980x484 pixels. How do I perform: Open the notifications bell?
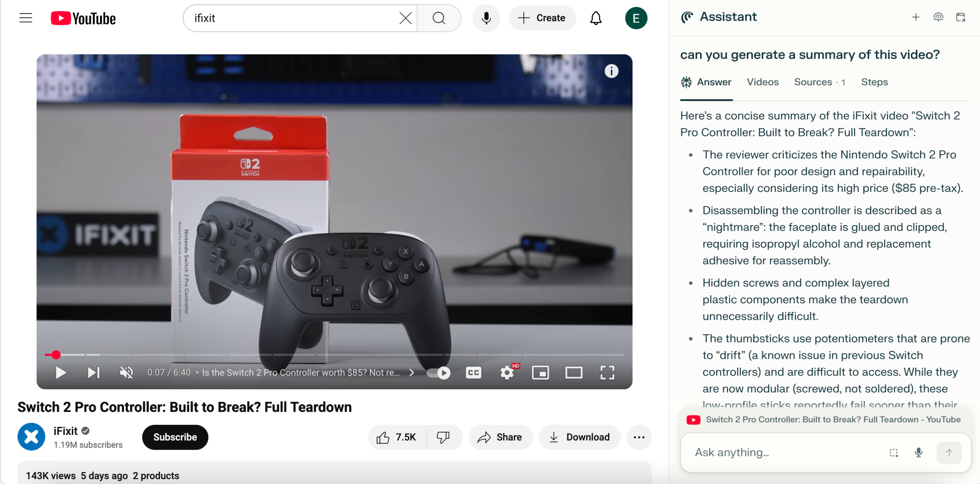click(596, 18)
